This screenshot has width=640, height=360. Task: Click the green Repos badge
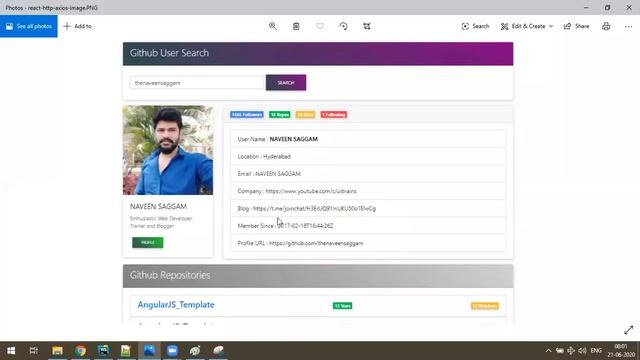coord(280,115)
